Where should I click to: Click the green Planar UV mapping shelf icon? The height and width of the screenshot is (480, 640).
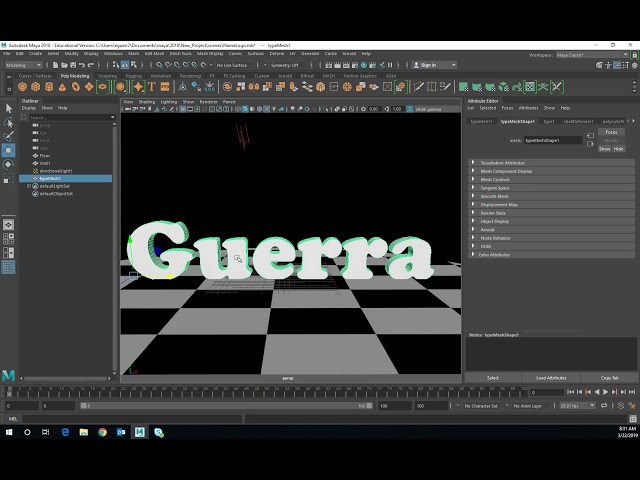click(463, 87)
